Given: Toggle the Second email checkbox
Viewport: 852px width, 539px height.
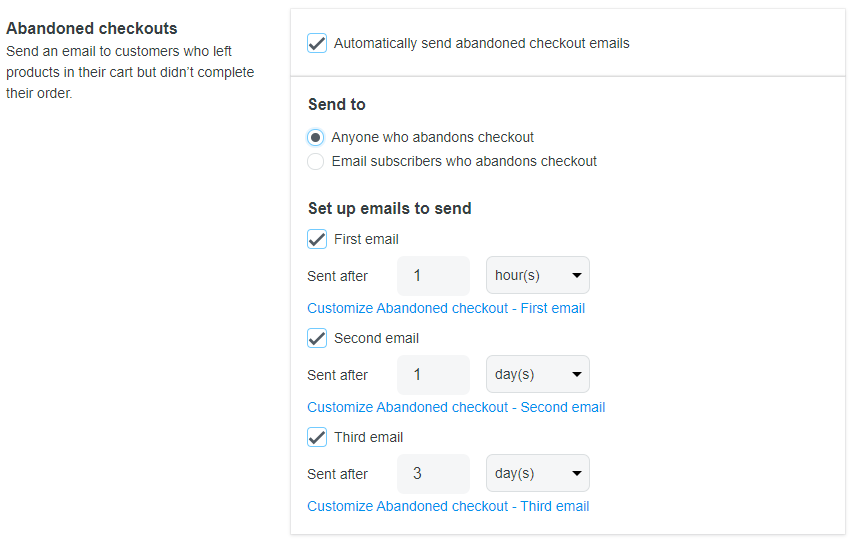Looking at the screenshot, I should (x=317, y=338).
